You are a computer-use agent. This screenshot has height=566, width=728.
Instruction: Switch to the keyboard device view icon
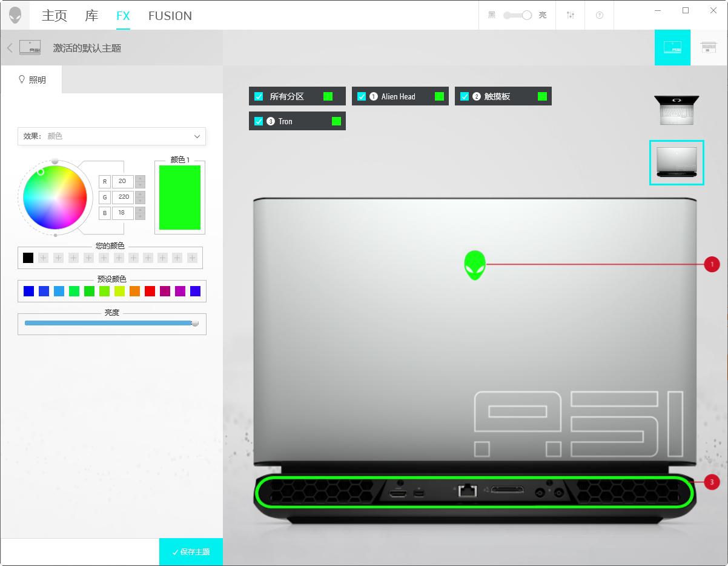pos(709,47)
